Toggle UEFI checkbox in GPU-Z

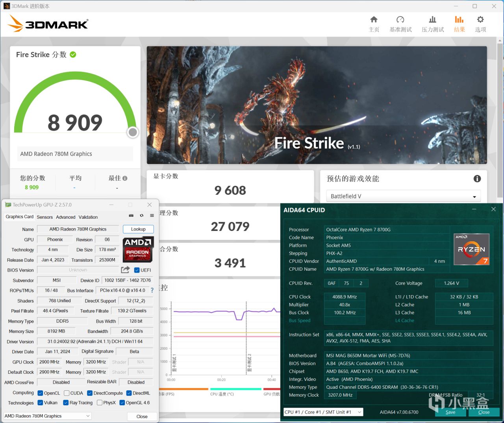[137, 270]
